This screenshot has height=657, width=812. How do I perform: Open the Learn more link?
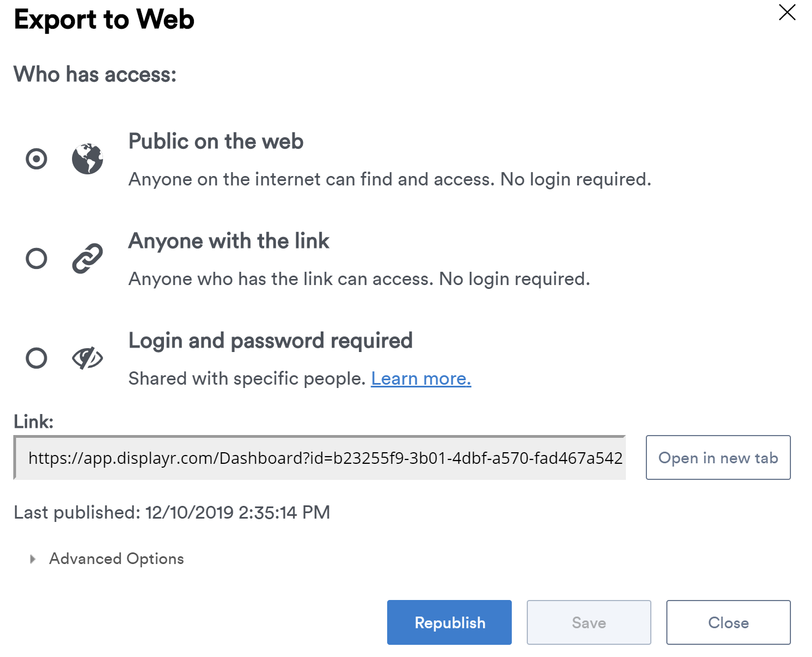pos(421,379)
